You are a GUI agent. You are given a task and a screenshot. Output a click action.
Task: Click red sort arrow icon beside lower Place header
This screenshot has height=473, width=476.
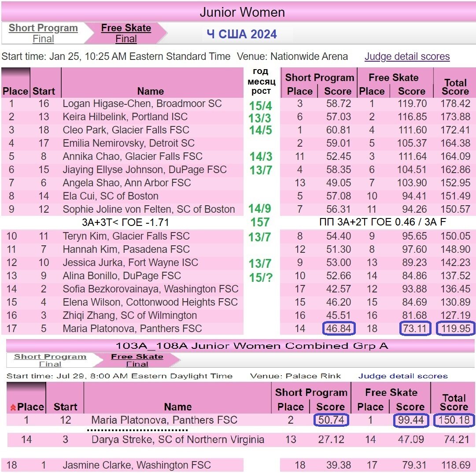coord(13,407)
